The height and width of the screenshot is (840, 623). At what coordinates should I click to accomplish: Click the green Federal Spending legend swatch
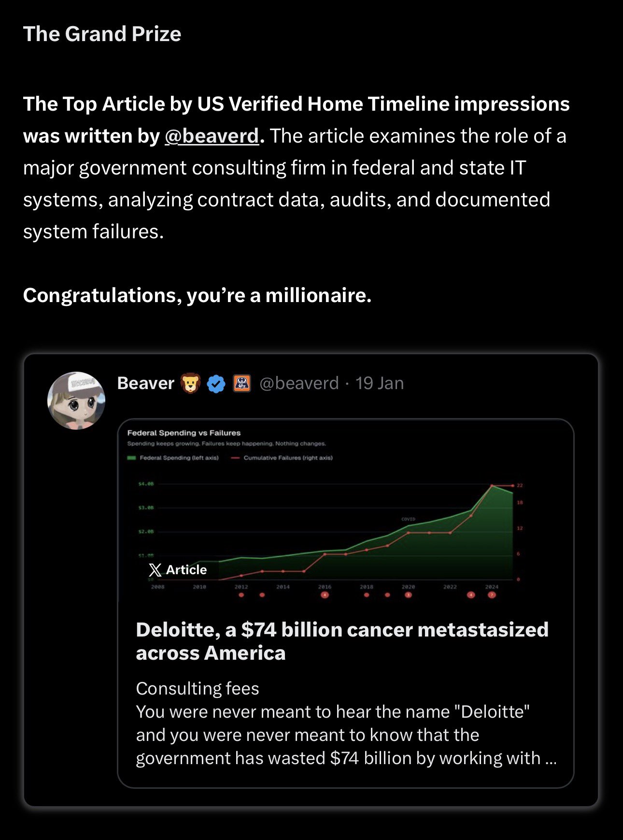click(131, 458)
